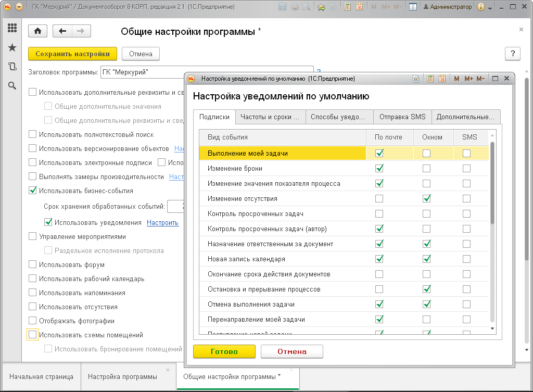Open calculator icon in dialog title bar
The width and height of the screenshot is (533, 392).
430,79
